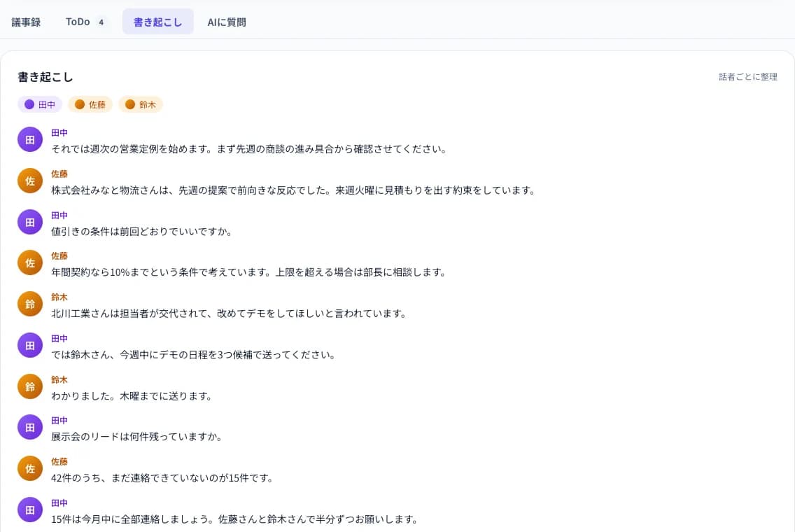Click 田中 avatar beside 週次の営業定例 line
This screenshot has height=532, width=795.
[30, 139]
